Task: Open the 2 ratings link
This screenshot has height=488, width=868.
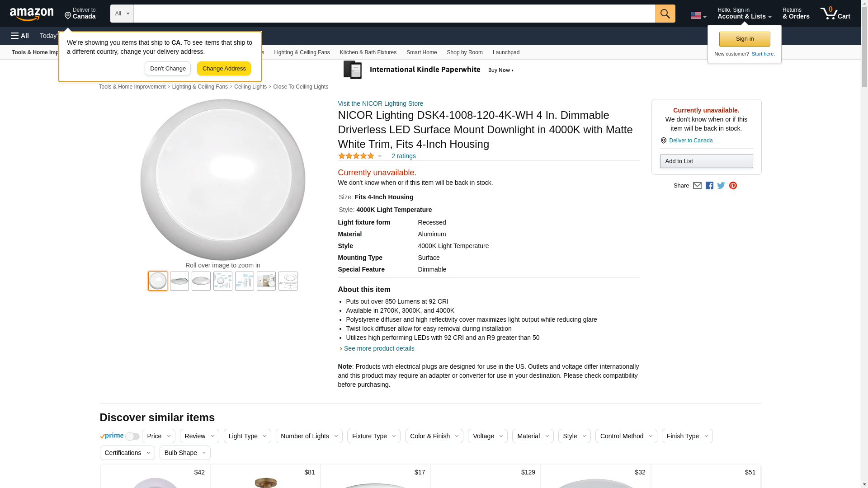Action: 403,156
